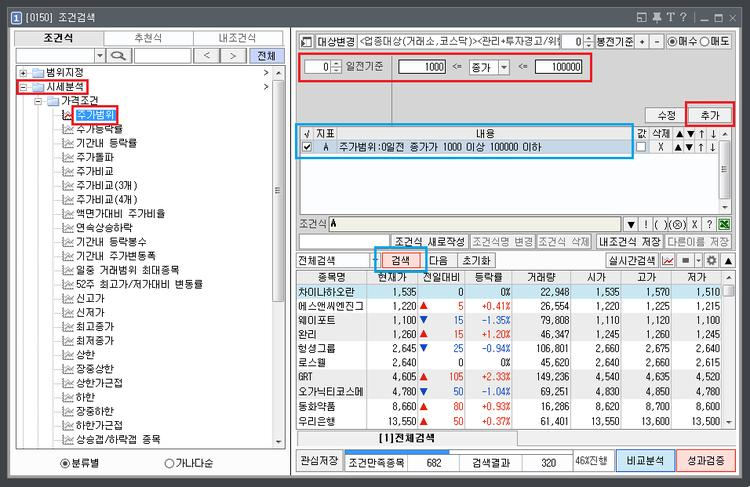Click the 내조건식 저장 button
The image size is (750, 487).
[629, 242]
